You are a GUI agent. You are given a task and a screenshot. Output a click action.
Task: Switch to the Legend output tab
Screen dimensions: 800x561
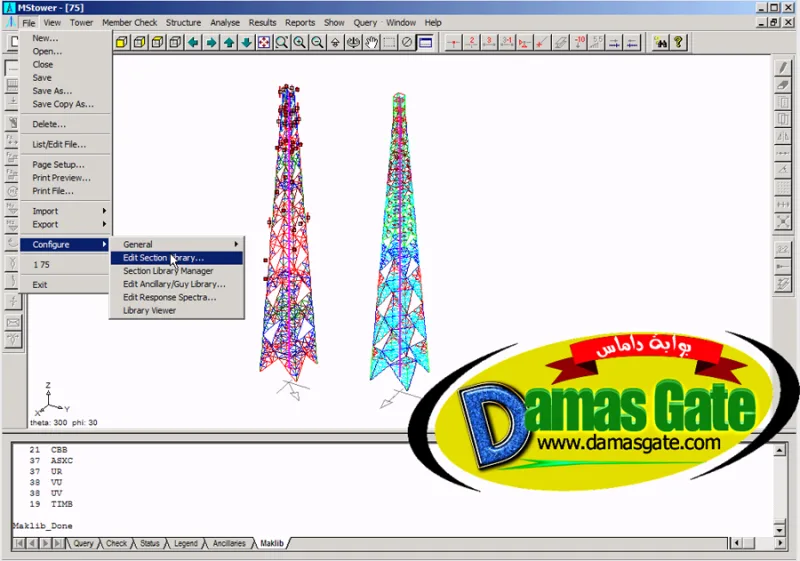[186, 543]
